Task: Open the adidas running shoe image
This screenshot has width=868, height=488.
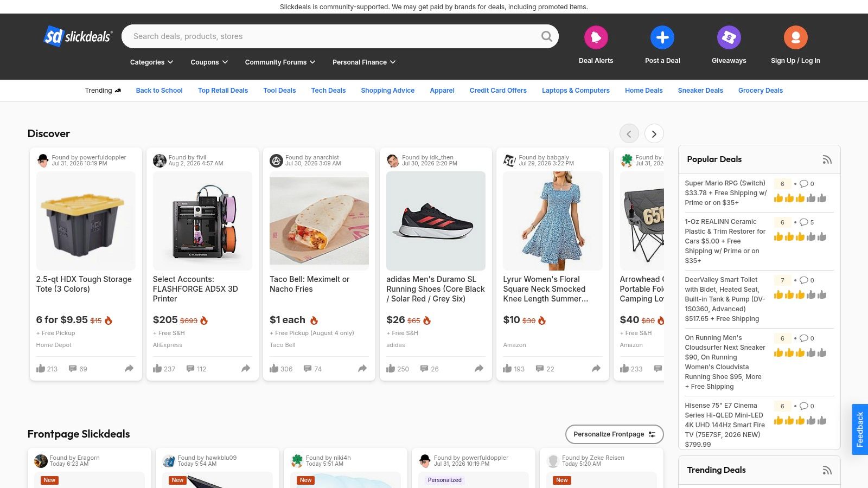Action: (436, 221)
